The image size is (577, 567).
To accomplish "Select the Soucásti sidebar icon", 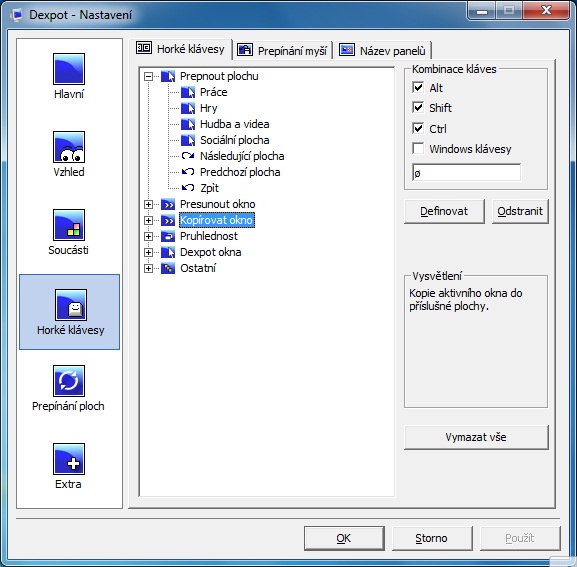I will pyautogui.click(x=69, y=225).
